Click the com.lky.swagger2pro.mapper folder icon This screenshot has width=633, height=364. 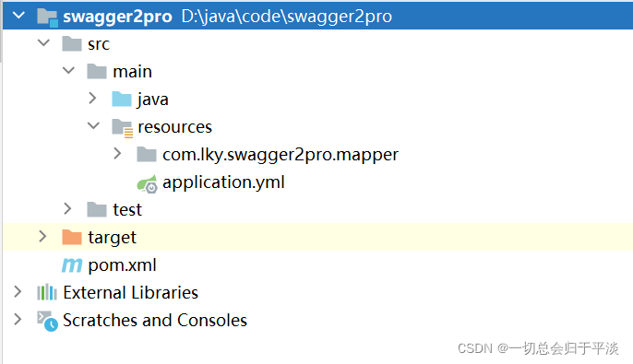pos(147,154)
